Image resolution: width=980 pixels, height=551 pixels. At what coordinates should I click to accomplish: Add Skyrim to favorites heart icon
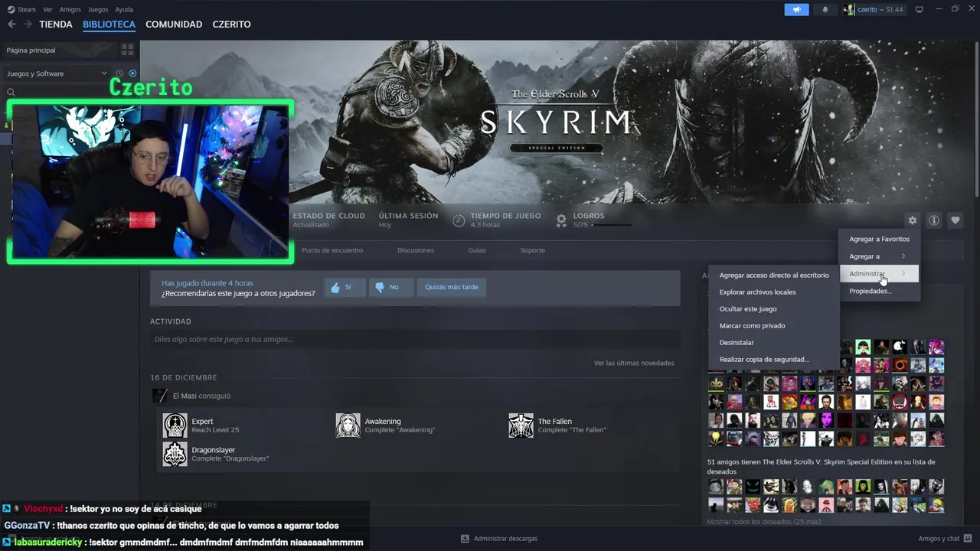click(955, 220)
